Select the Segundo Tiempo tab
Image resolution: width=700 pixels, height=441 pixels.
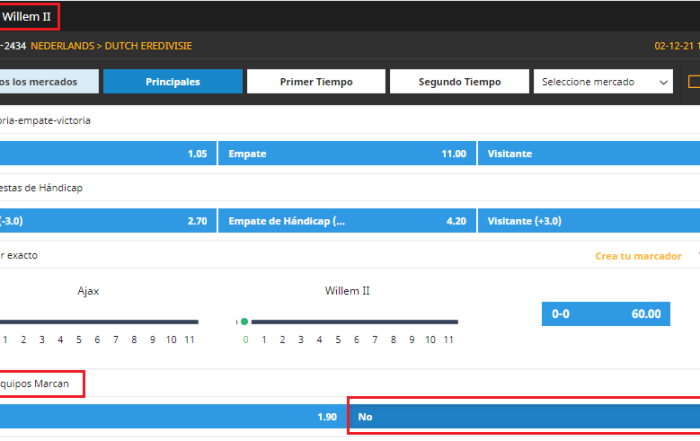click(x=459, y=82)
